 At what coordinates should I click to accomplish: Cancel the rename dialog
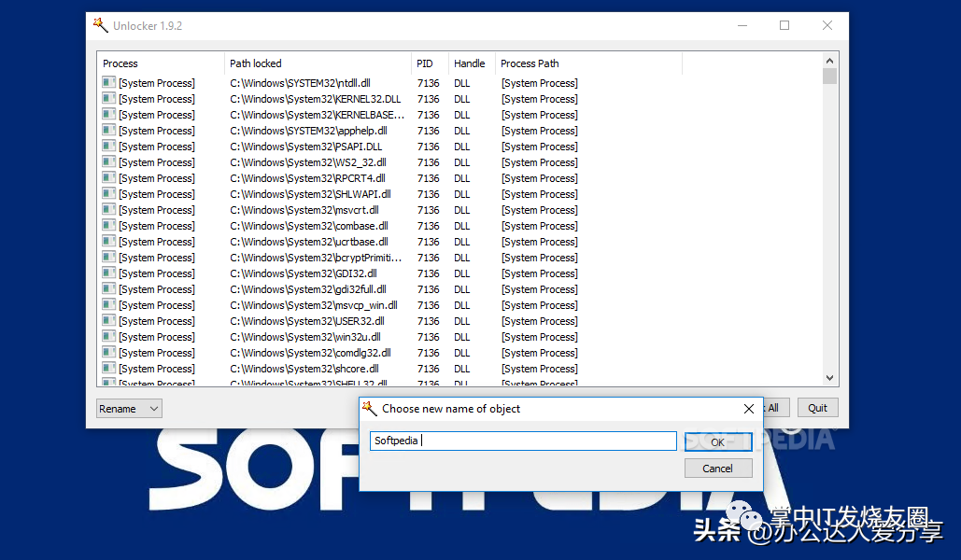[x=718, y=469]
